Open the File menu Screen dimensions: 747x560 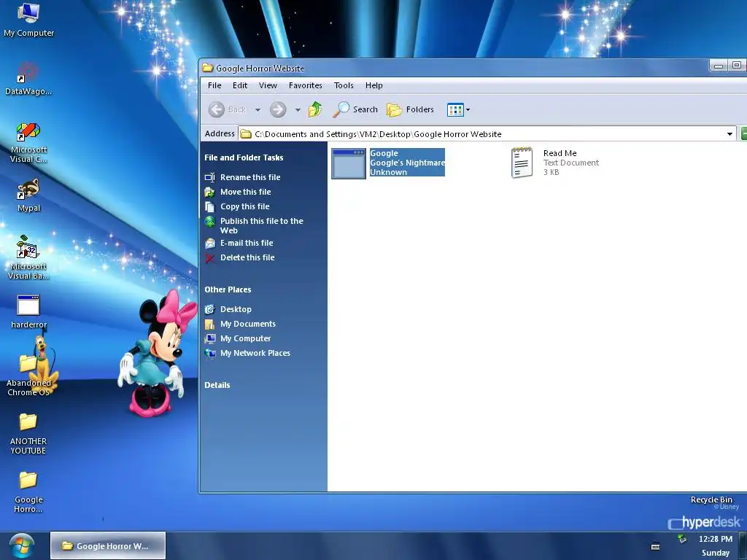pos(214,85)
